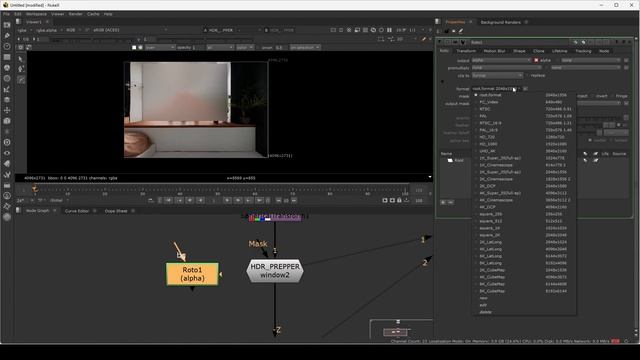This screenshot has width=640, height=360.
Task: Toggle the timeline lock icon
Action: 399,200
